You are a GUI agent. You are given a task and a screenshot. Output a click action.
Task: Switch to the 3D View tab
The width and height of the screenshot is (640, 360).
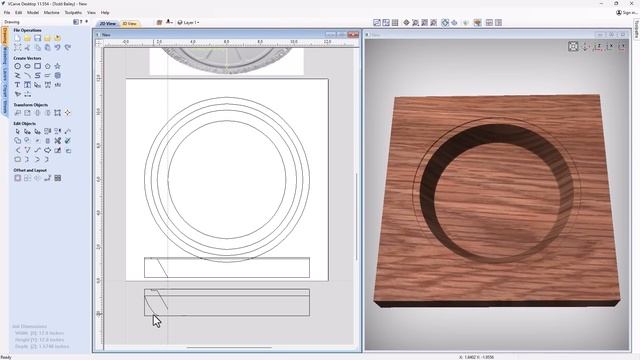[130, 24]
